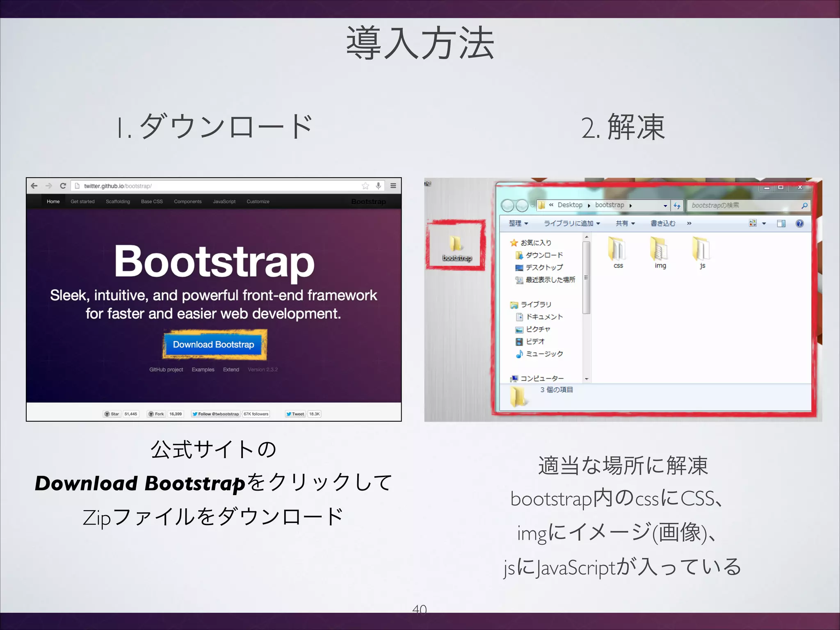Reload the Bootstrap page
The image size is (840, 630).
(63, 186)
